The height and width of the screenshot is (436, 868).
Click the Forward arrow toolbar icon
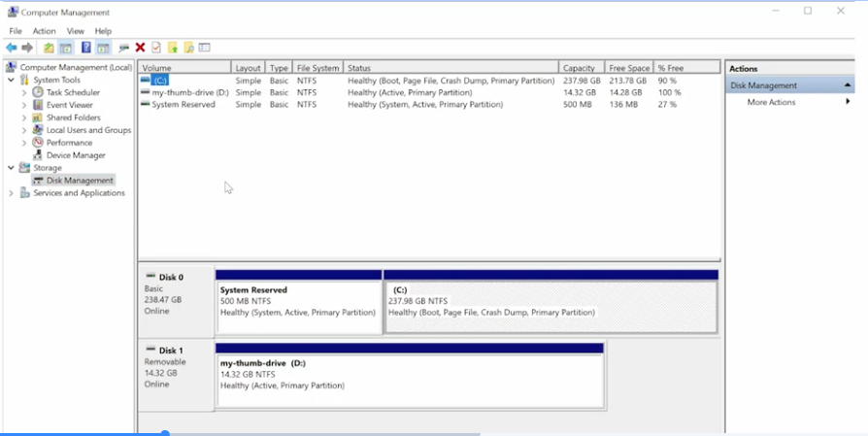pyautogui.click(x=27, y=48)
